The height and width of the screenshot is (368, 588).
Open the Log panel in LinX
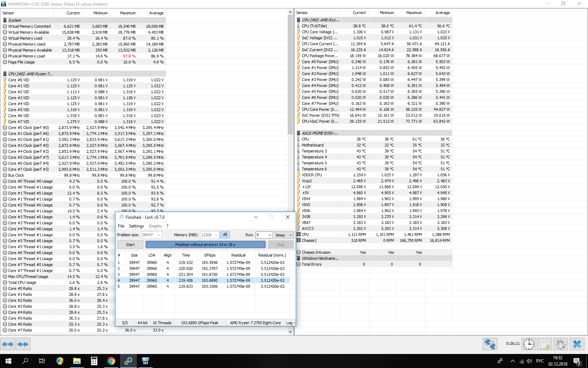290,323
